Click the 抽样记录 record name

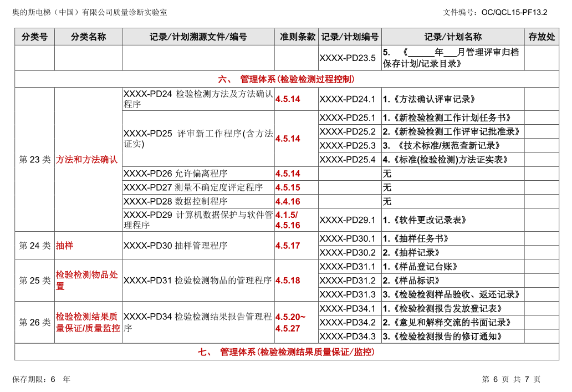coord(411,253)
